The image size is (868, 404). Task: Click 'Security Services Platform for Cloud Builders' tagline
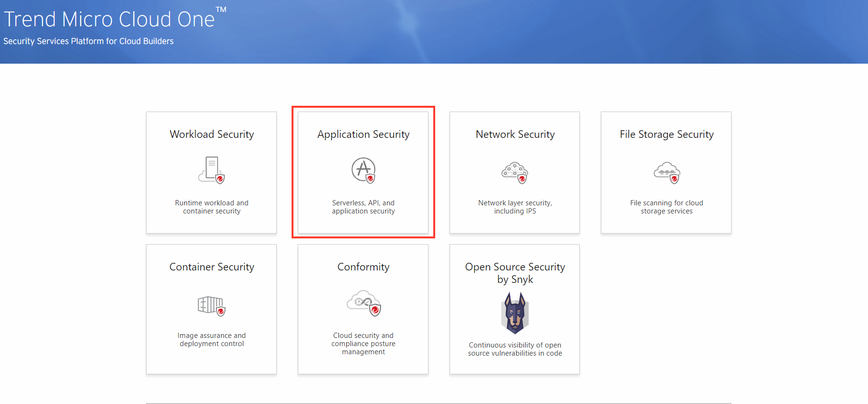point(89,41)
